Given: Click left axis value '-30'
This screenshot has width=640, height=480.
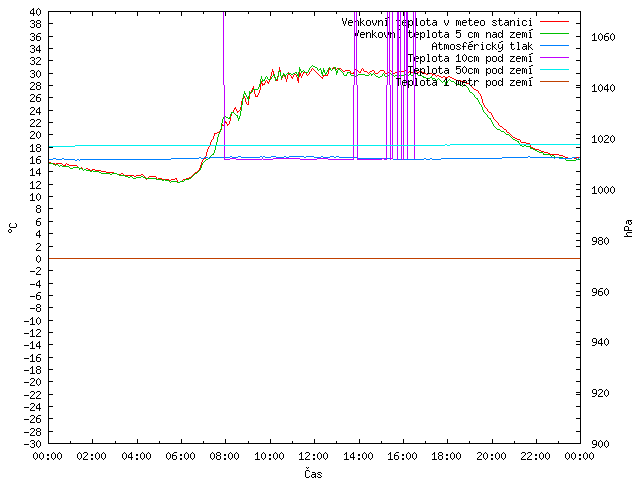Looking at the screenshot, I should (x=32, y=444).
